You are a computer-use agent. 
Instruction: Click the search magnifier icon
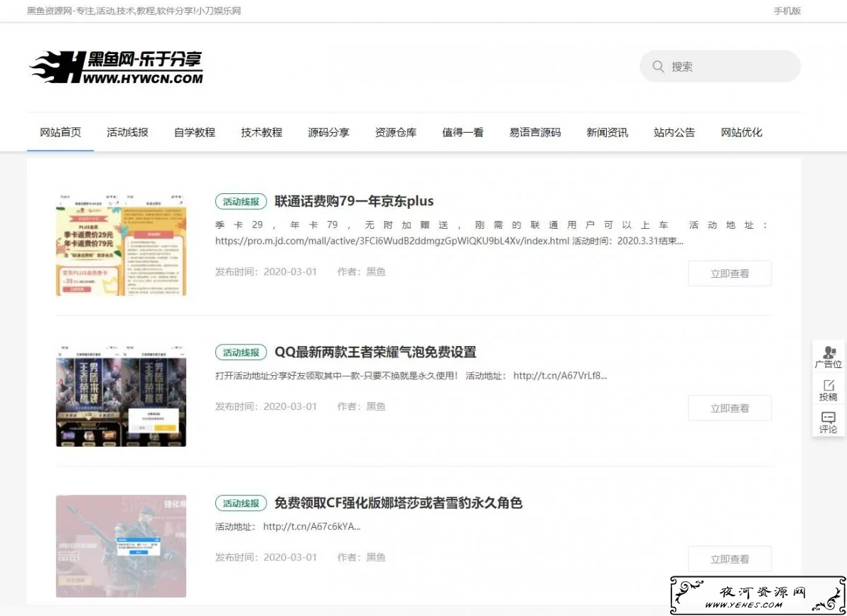658,67
